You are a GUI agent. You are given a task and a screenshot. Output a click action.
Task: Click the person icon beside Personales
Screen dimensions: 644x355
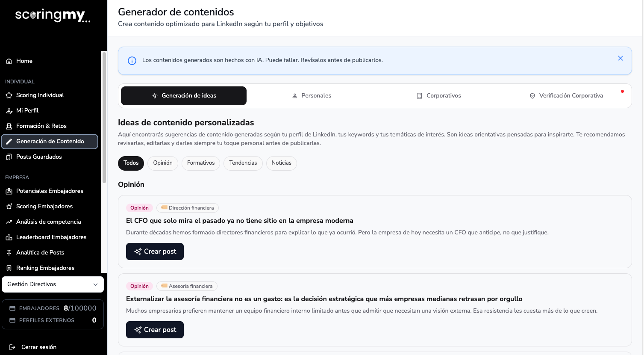pyautogui.click(x=294, y=96)
